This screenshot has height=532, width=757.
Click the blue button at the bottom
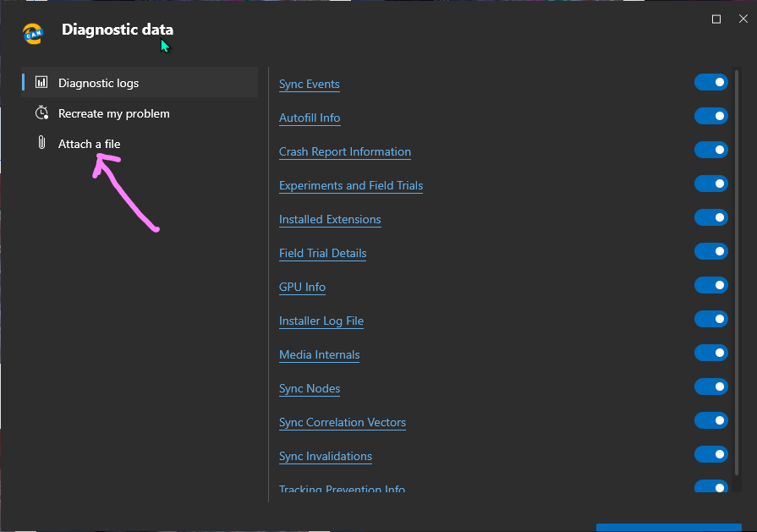[668, 527]
